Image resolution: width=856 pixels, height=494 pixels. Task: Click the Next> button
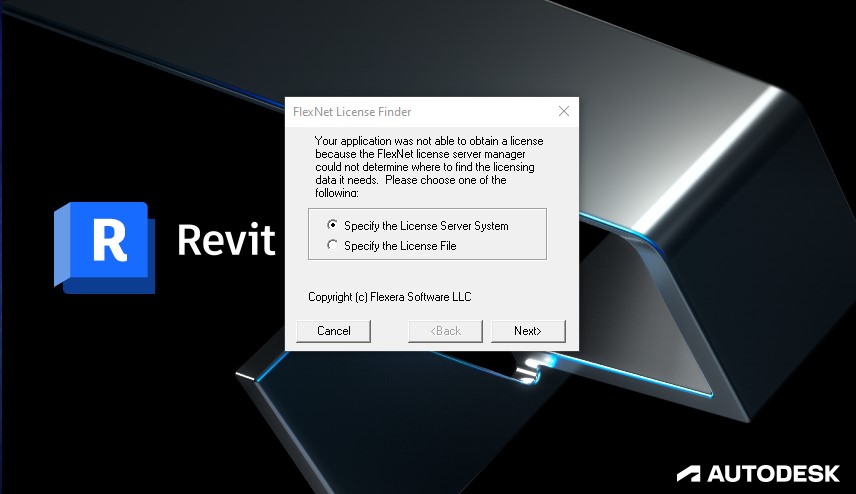[x=528, y=331]
